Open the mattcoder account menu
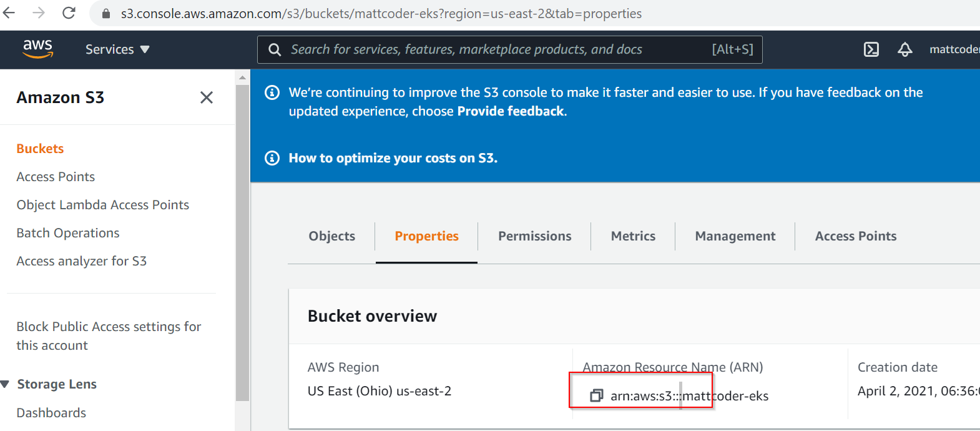 click(x=954, y=49)
